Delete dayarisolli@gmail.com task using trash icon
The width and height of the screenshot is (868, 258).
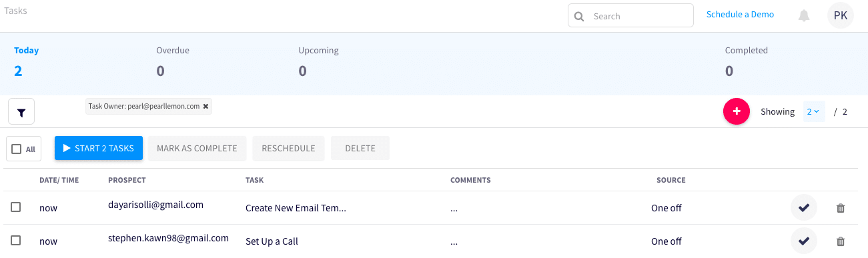[841, 208]
